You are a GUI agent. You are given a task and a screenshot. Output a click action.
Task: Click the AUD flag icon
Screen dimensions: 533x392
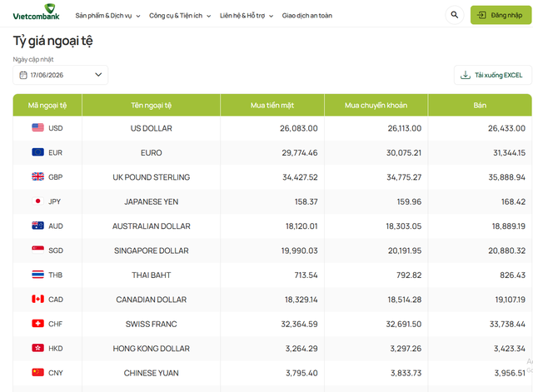coord(37,226)
